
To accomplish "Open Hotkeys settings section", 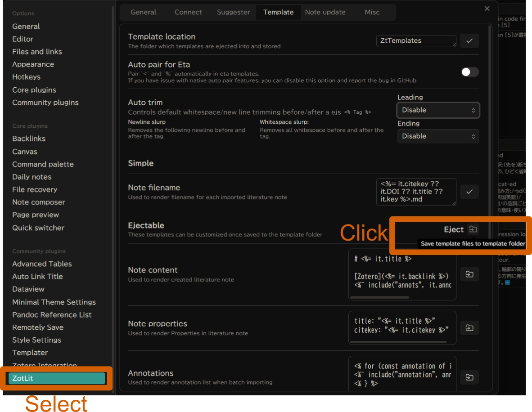I will (27, 77).
